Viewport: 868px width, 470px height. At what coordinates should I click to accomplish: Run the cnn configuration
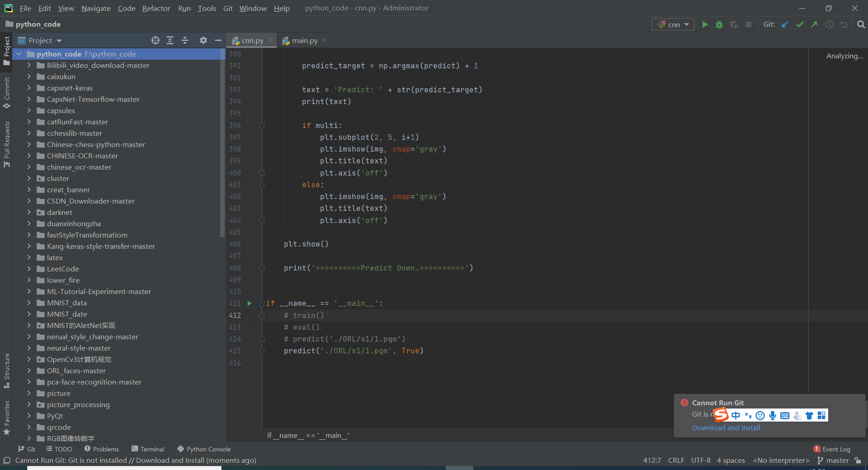pos(704,24)
